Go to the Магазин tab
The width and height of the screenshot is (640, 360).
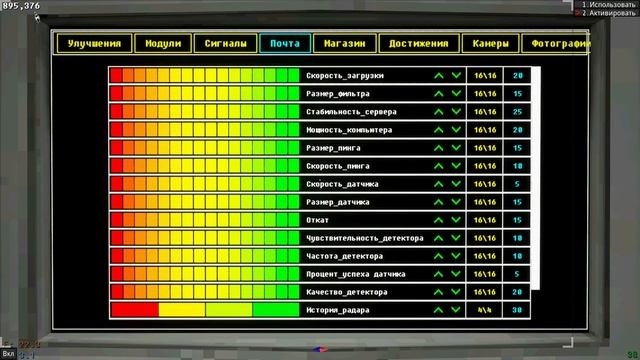[344, 44]
